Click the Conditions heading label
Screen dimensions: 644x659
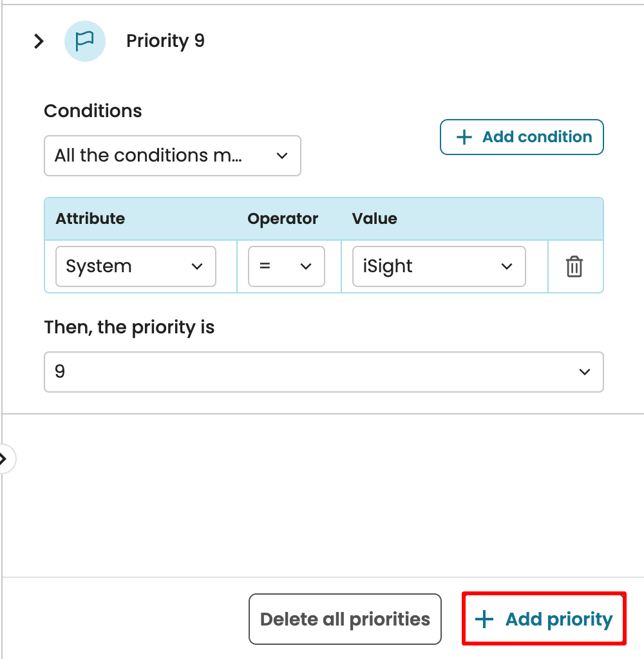click(93, 111)
